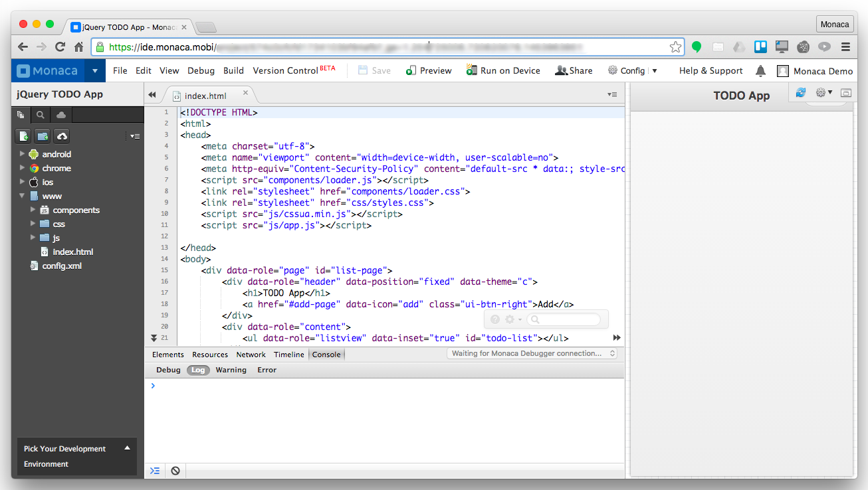
Task: Expand the js folder
Action: pyautogui.click(x=33, y=238)
